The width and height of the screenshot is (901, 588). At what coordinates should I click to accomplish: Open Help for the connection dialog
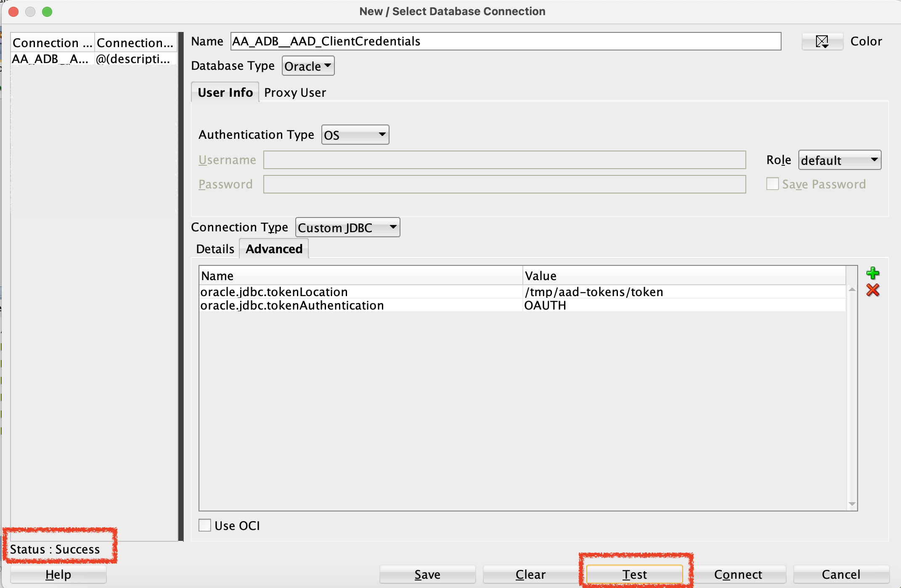[x=58, y=574]
